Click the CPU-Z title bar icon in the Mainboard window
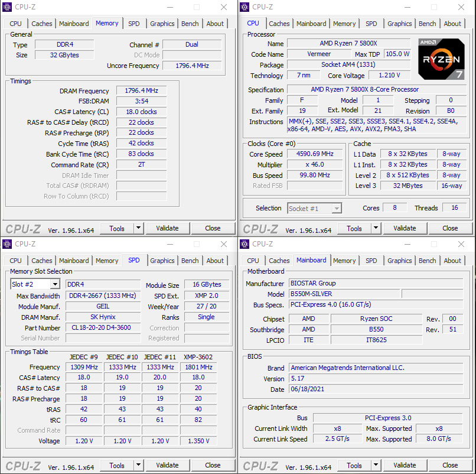The height and width of the screenshot is (474, 476). click(244, 244)
